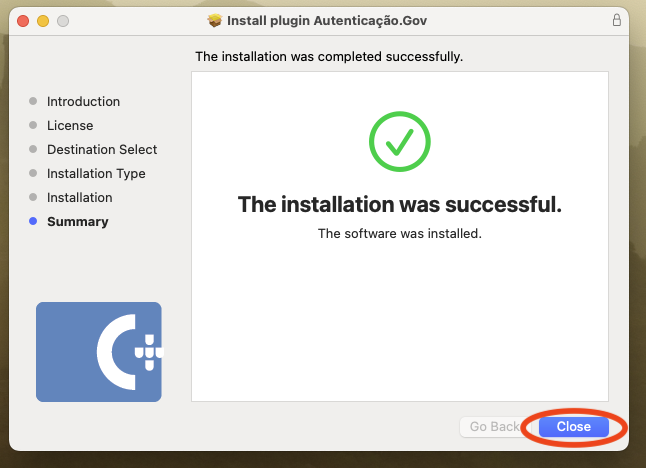The width and height of the screenshot is (646, 468).
Task: Click the Go Back button
Action: [495, 427]
